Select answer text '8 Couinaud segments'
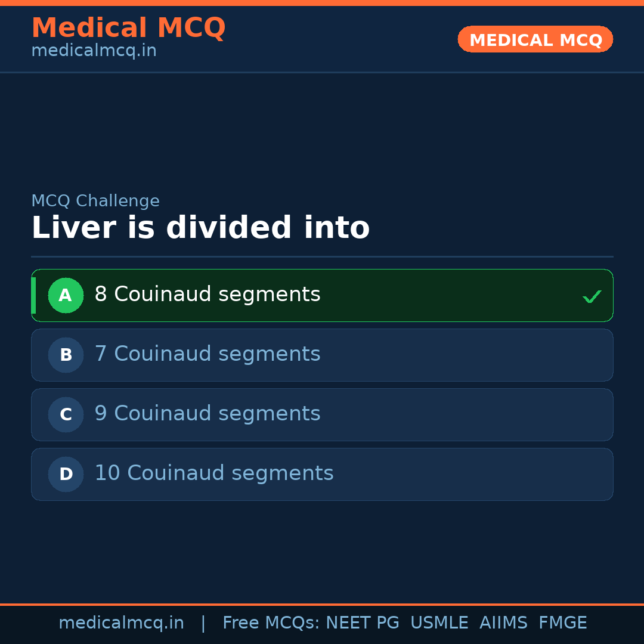Screen dimensions: 644x644 207,295
